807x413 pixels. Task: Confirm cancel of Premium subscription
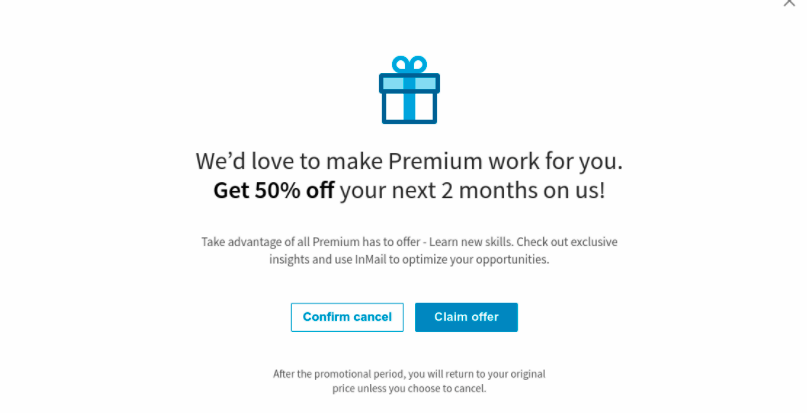[x=347, y=317]
